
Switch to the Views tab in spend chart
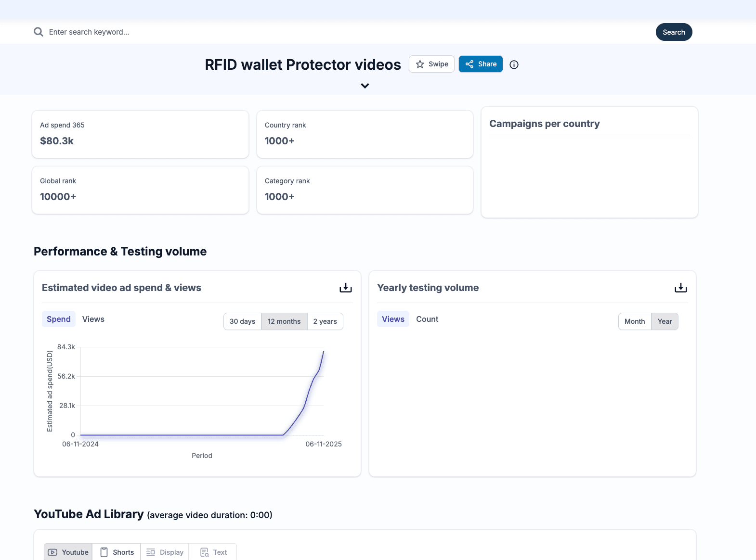[x=93, y=319]
